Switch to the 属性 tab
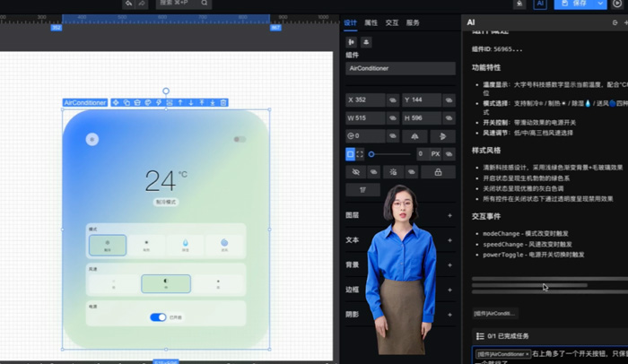This screenshot has width=628, height=364. pyautogui.click(x=371, y=23)
